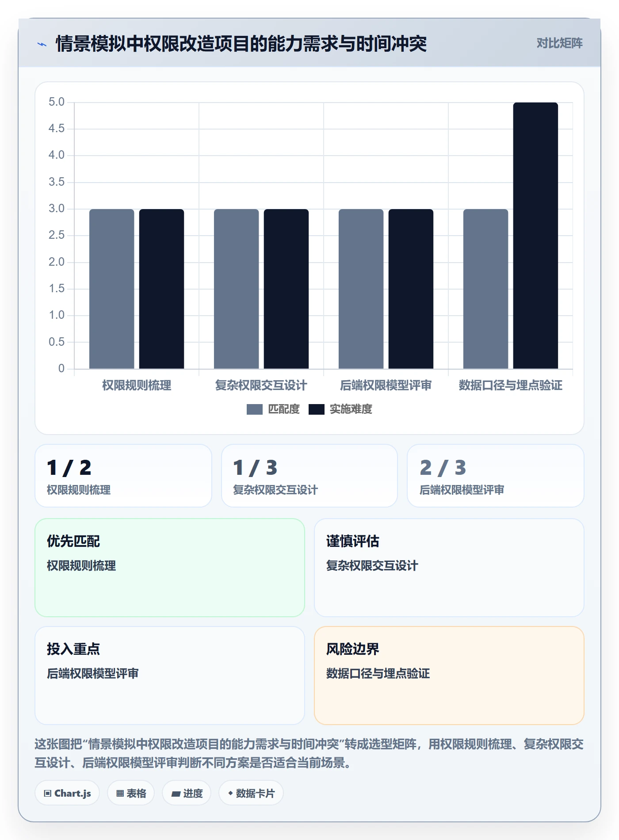
Task: Open the 2 / 3 后端权限模型评审 stat card
Action: pos(496,476)
